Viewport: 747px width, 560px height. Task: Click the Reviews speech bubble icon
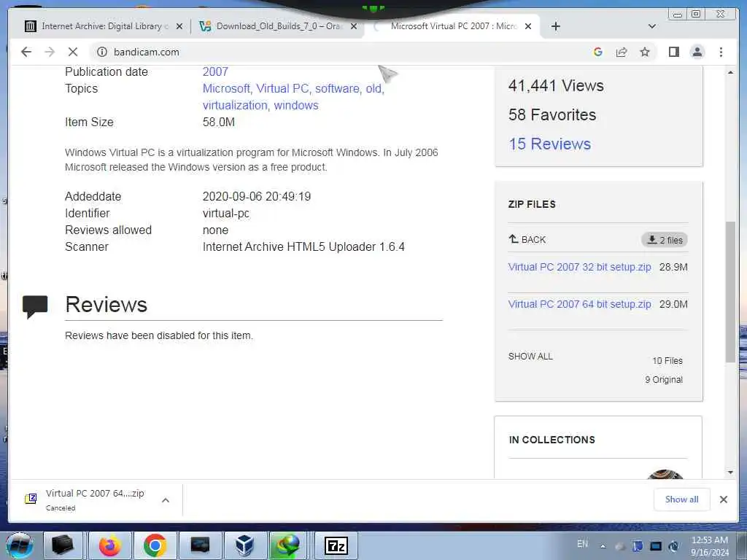click(x=35, y=306)
